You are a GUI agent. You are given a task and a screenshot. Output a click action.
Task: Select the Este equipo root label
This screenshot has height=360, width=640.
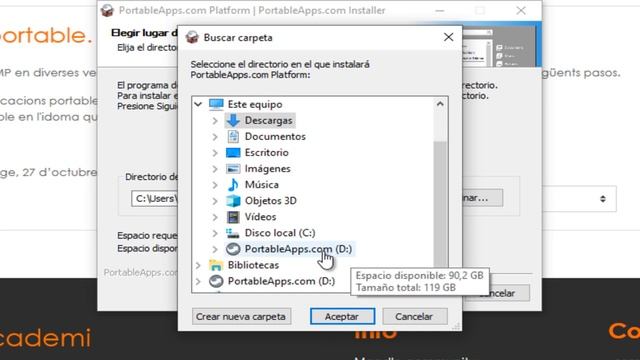(255, 104)
